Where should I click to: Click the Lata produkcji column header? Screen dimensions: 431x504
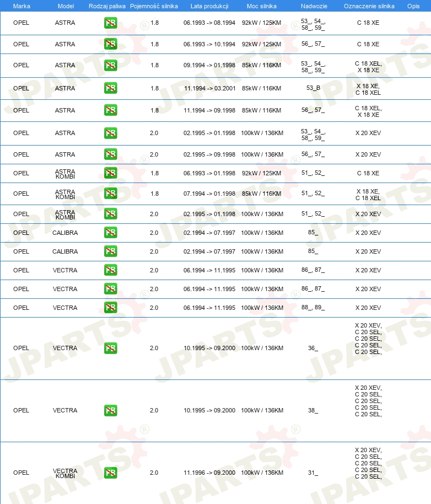click(209, 6)
